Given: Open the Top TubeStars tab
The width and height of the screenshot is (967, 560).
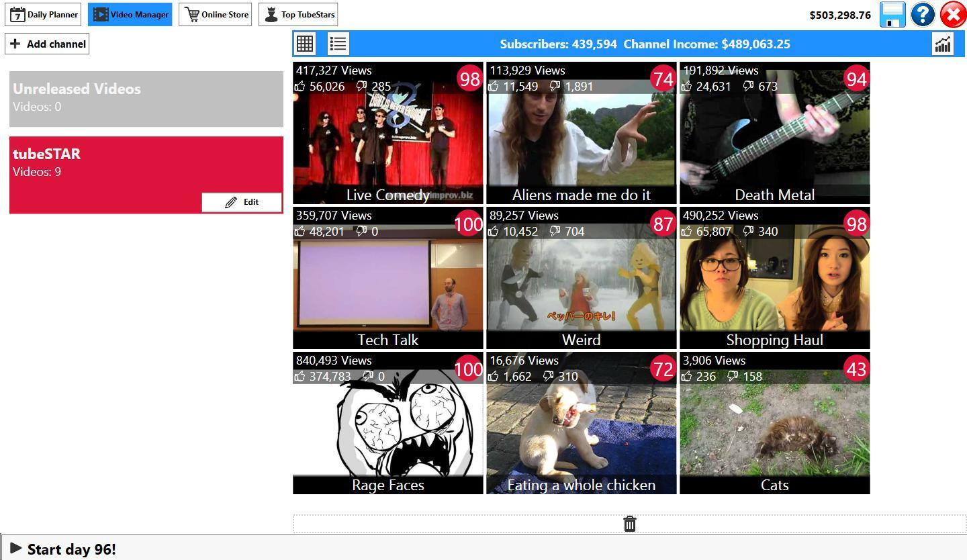Looking at the screenshot, I should click(298, 14).
